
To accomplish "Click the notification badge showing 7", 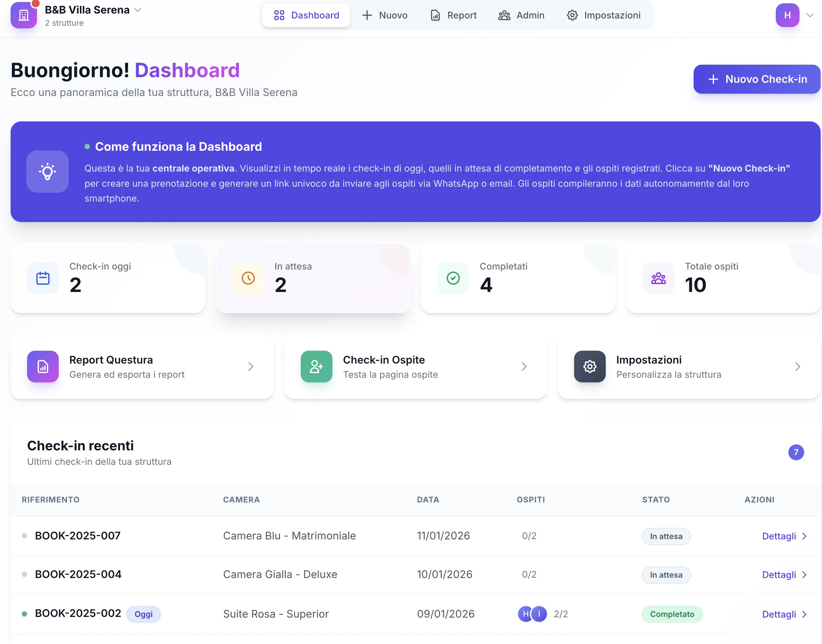I will click(796, 452).
